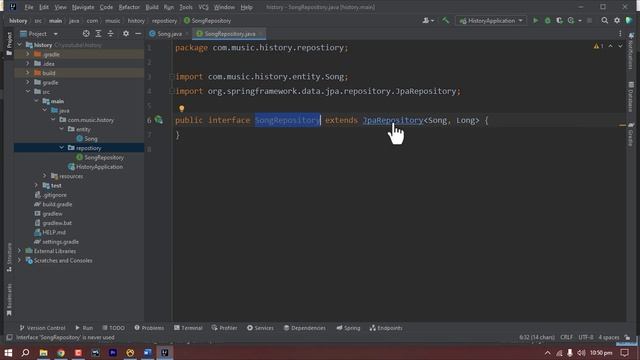Click the warning indicator in editor corner
The image size is (640, 360).
[x=598, y=46]
